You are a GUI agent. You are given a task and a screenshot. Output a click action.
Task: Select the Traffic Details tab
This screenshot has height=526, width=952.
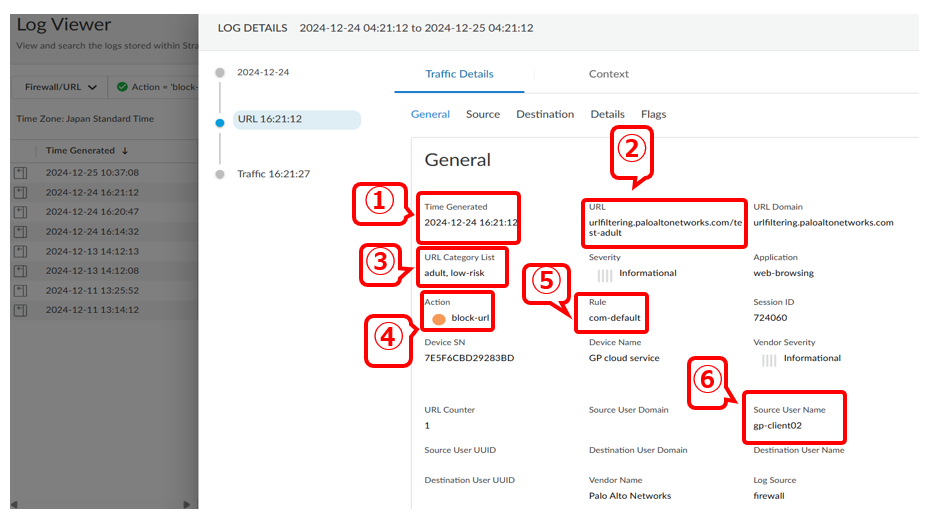[x=459, y=74]
